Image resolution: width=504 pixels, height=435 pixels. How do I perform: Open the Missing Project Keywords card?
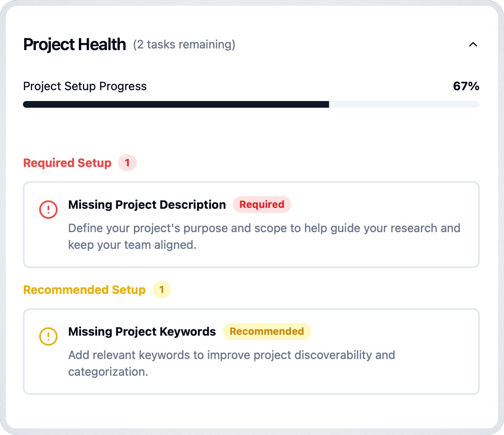tap(251, 352)
